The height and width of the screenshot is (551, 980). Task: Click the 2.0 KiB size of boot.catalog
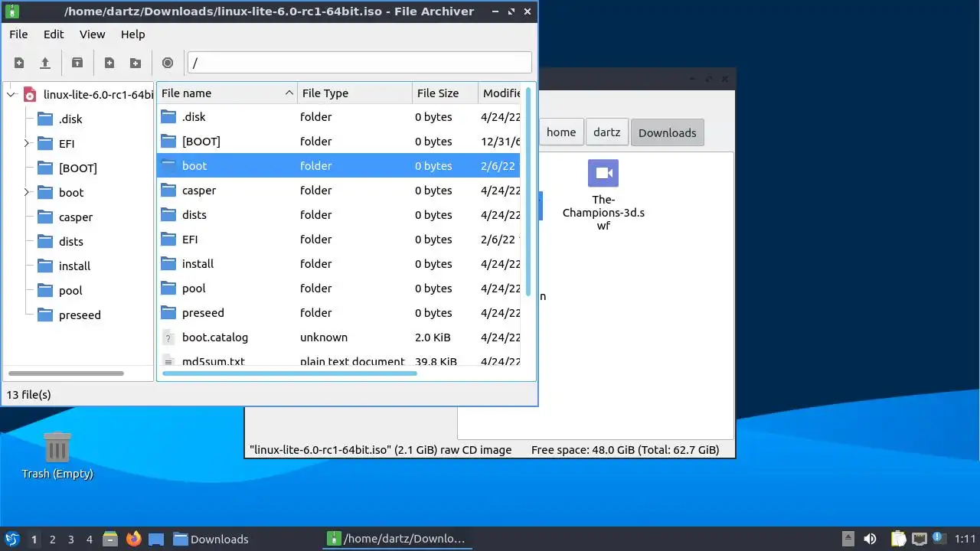pos(433,337)
